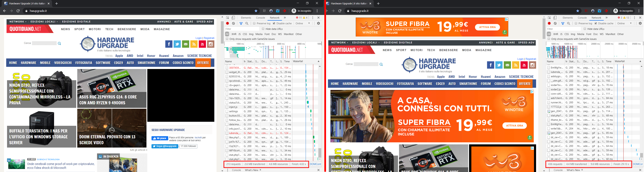Open Online throttling dropdown in left DevTools
The width and height of the screenshot is (644, 172).
[303, 23]
